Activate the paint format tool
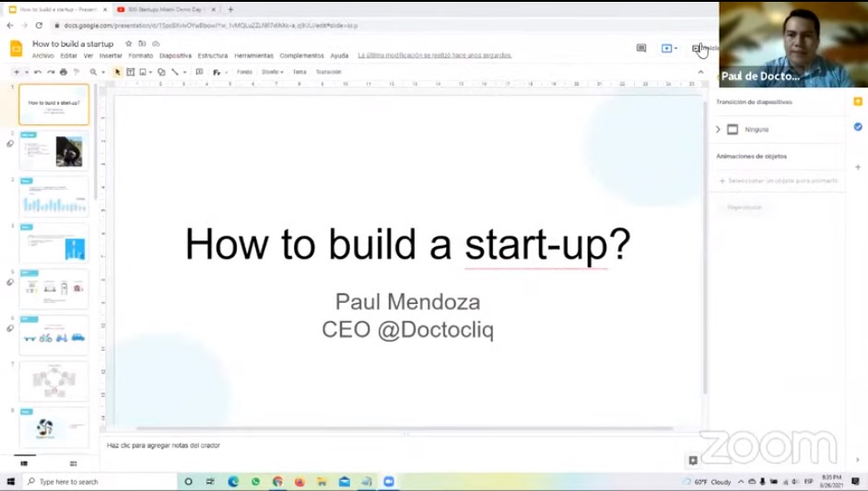The image size is (868, 491). point(76,72)
